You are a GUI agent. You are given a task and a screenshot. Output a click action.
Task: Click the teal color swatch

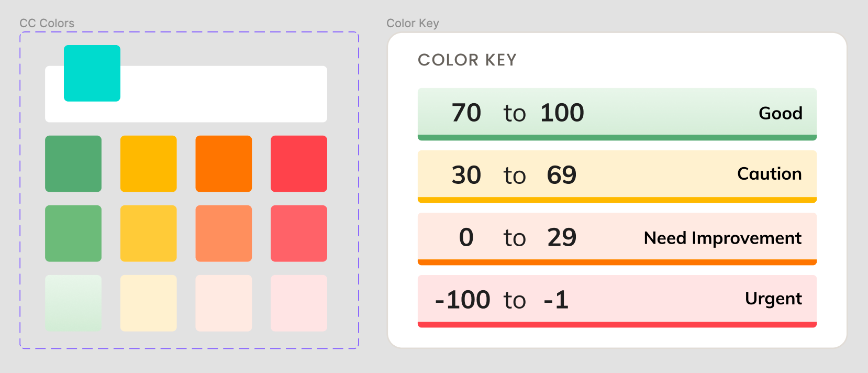[92, 73]
